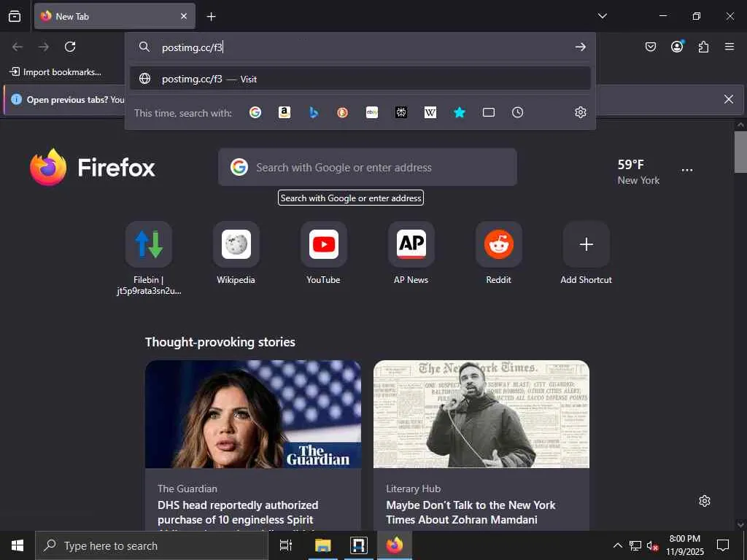
Task: Search this time with Wikipedia icon
Action: click(x=430, y=112)
